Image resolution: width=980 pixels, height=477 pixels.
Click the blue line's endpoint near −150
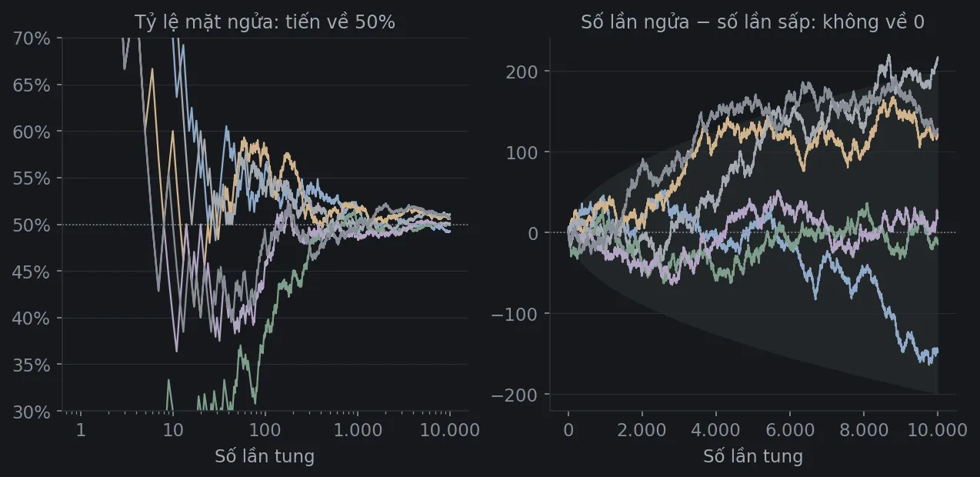(x=937, y=350)
